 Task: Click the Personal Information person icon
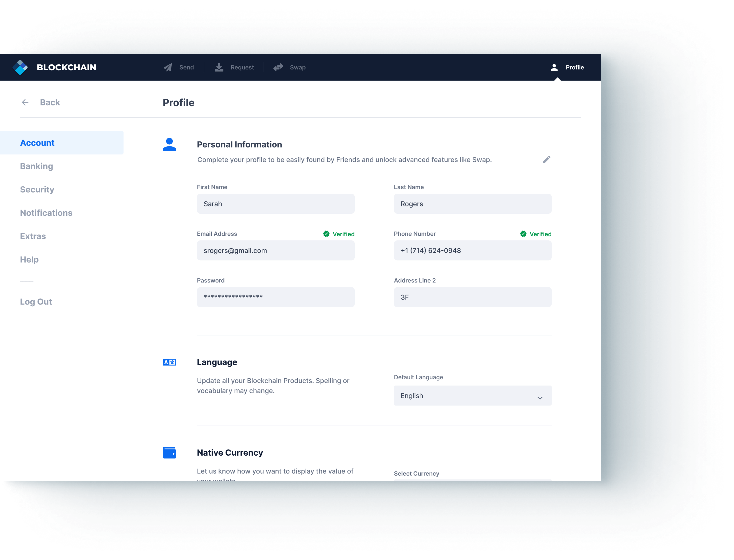169,144
